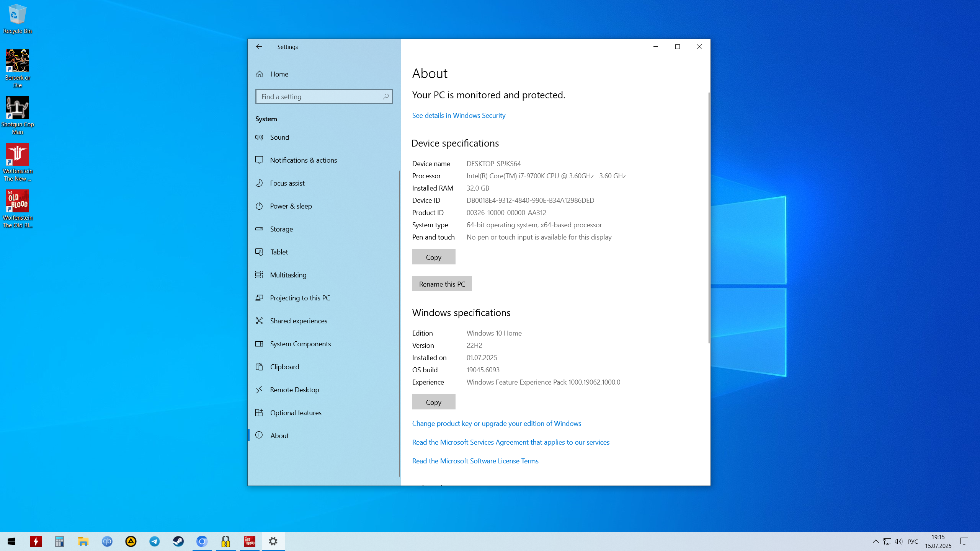980x551 pixels.
Task: Open Change product key or upgrade link
Action: (x=497, y=424)
